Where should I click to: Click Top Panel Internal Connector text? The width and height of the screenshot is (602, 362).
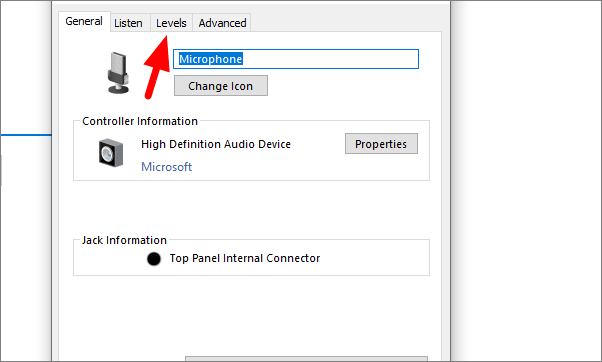click(x=245, y=258)
